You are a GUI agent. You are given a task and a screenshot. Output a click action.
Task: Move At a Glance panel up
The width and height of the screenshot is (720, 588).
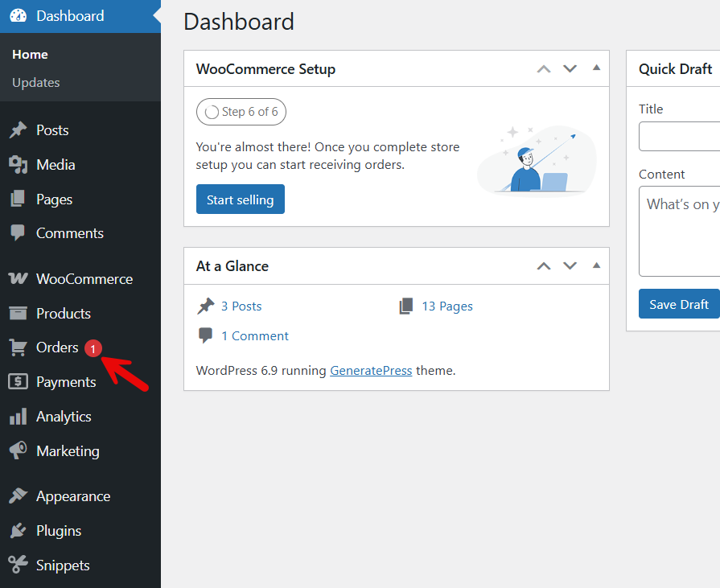[x=544, y=266]
